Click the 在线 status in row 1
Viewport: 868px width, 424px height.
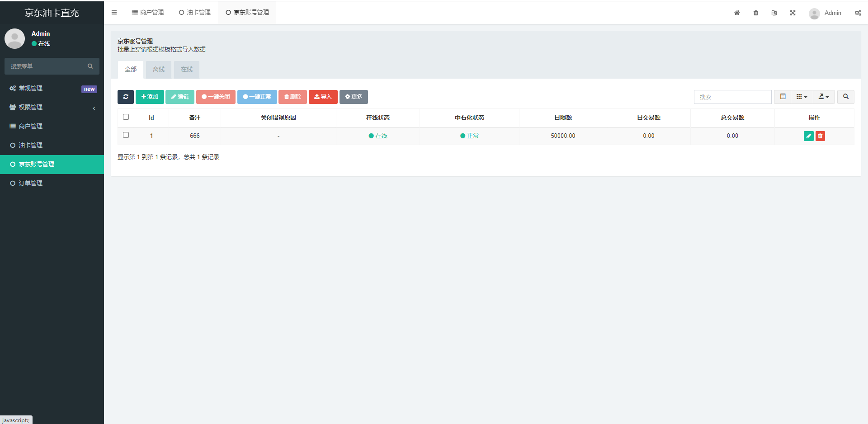[x=378, y=136]
